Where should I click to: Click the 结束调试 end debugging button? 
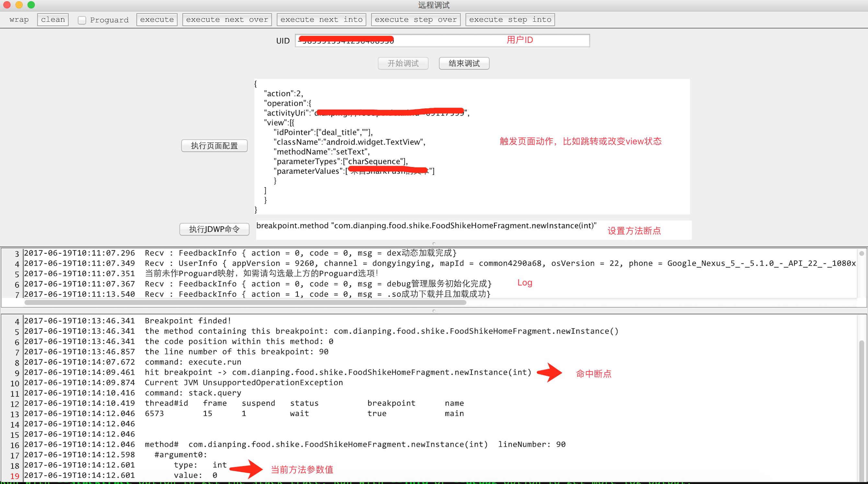[x=464, y=63]
